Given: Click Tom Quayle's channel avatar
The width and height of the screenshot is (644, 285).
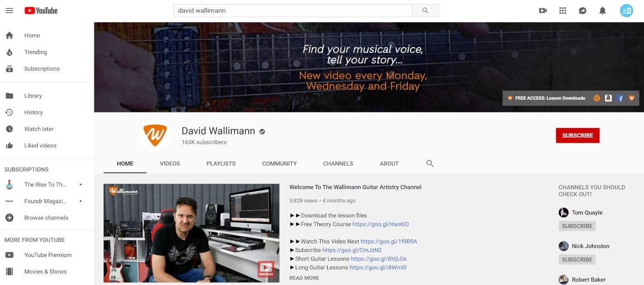Looking at the screenshot, I should point(563,213).
